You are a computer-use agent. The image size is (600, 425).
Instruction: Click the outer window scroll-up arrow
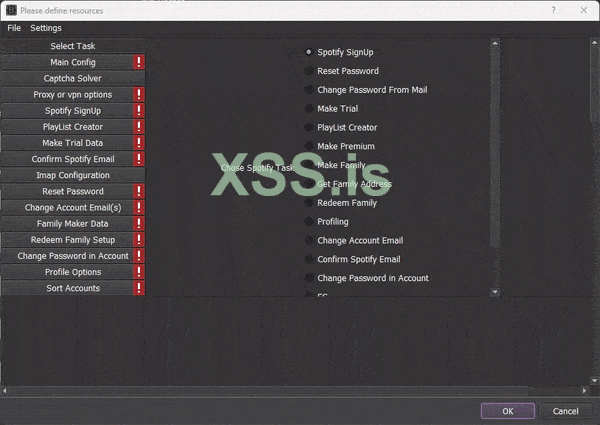pos(594,42)
